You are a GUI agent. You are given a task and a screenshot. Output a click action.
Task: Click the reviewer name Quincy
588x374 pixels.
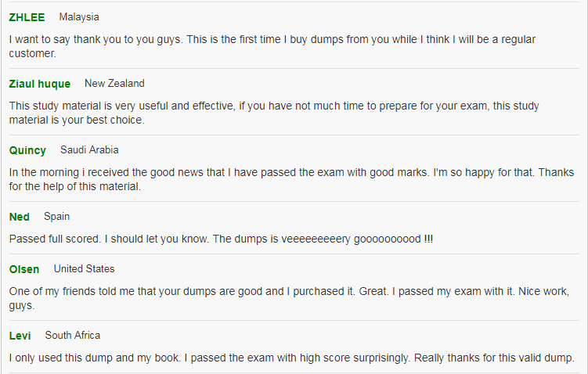click(x=27, y=150)
